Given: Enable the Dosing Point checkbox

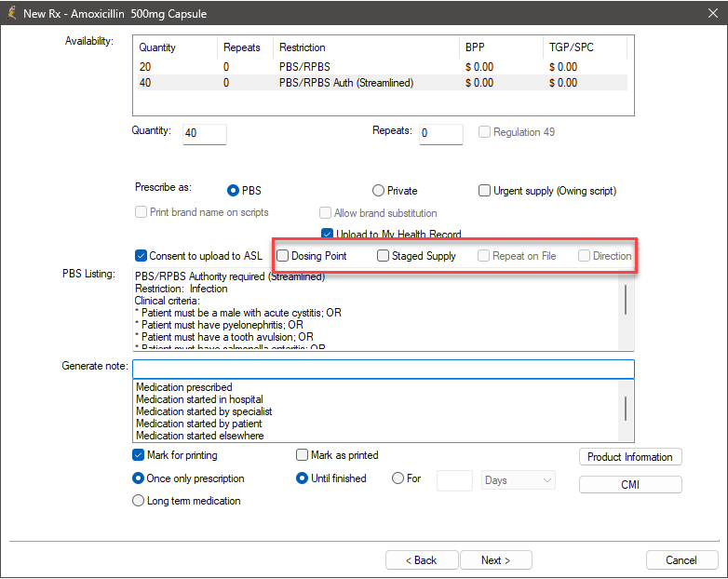Looking at the screenshot, I should [x=282, y=255].
